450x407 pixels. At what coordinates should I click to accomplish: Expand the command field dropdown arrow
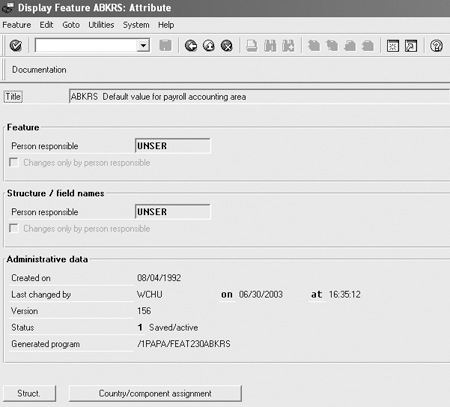[143, 45]
